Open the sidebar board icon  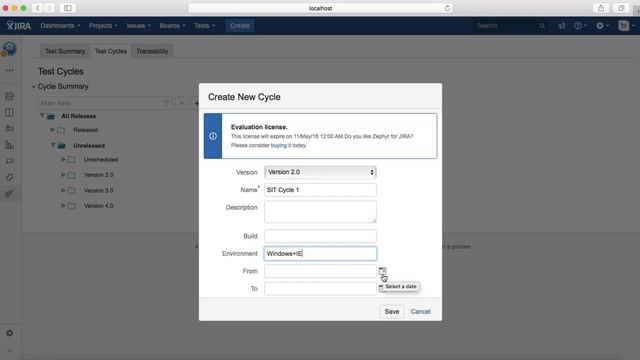(9, 112)
